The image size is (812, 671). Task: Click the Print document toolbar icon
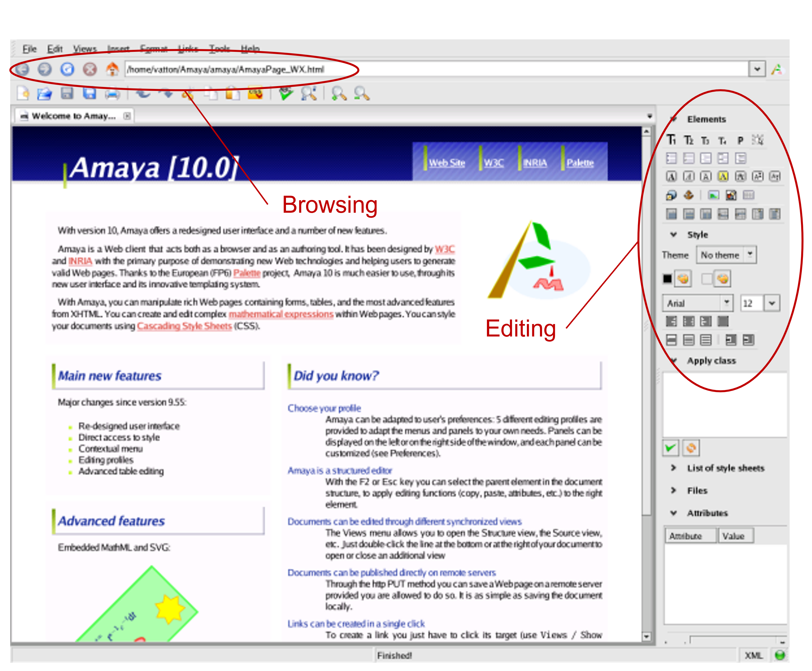(113, 93)
